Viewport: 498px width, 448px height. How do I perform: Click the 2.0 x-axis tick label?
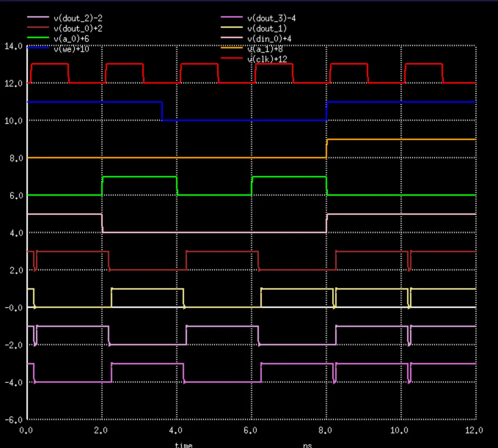[x=100, y=430]
